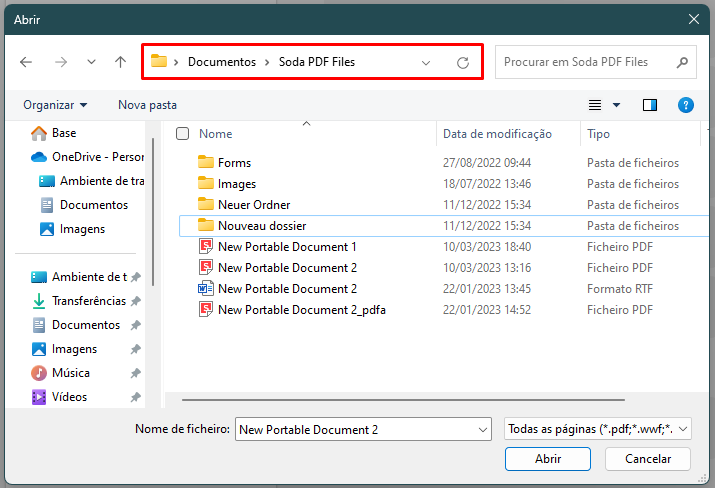
Task: Click the file list horizontal scrollbar
Action: pos(403,400)
